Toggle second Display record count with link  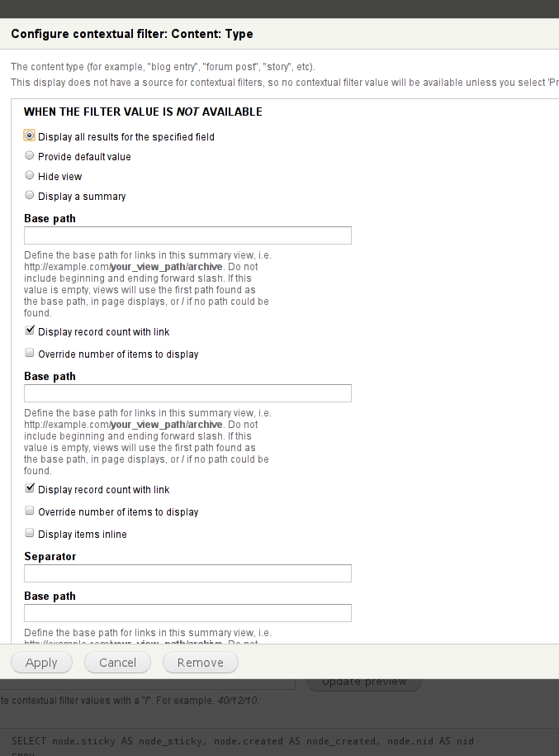tap(30, 488)
